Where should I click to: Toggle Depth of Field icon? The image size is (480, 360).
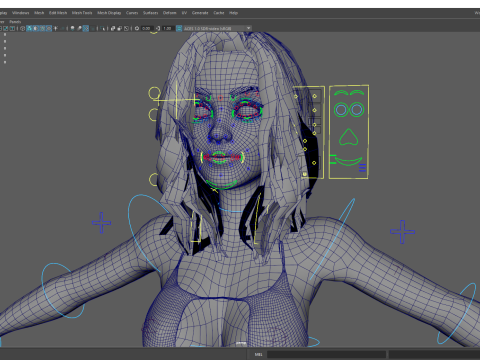point(92,28)
